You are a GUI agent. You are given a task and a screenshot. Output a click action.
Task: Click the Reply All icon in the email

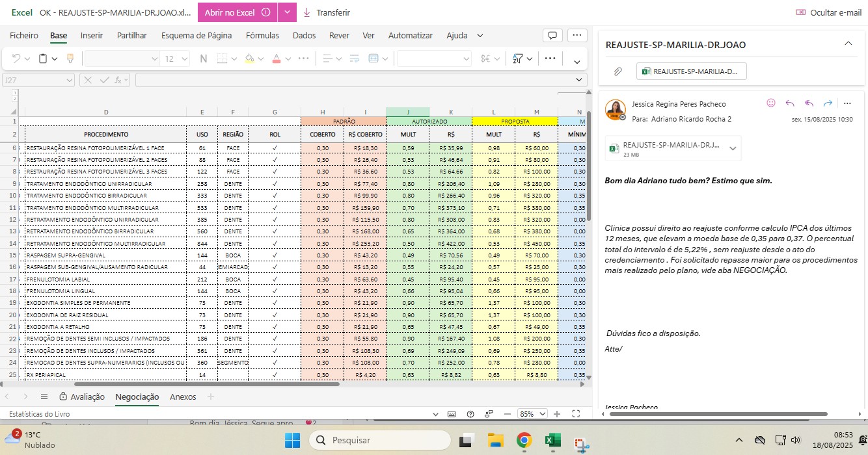coord(809,103)
